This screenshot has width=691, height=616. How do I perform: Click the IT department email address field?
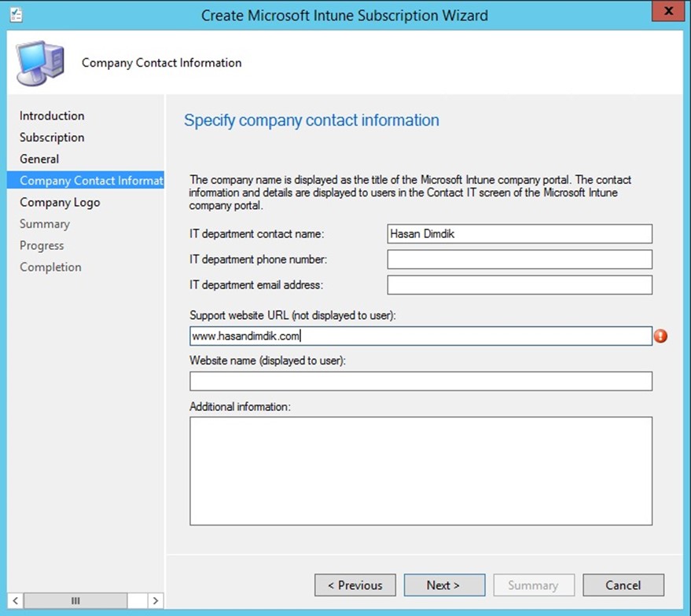click(520, 285)
